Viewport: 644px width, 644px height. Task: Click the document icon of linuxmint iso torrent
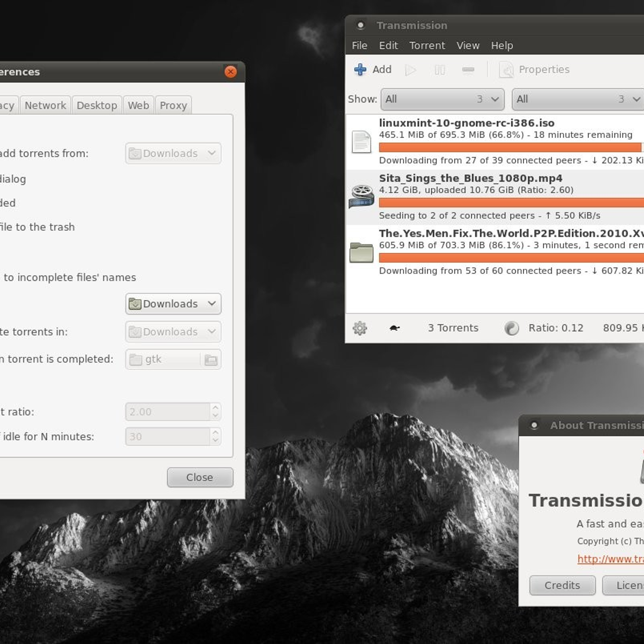[x=361, y=142]
